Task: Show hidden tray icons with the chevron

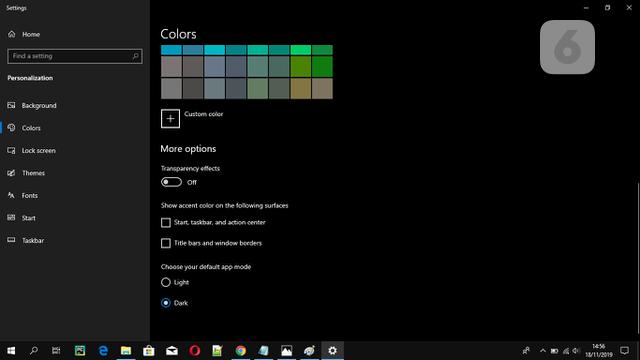Action: click(x=543, y=351)
